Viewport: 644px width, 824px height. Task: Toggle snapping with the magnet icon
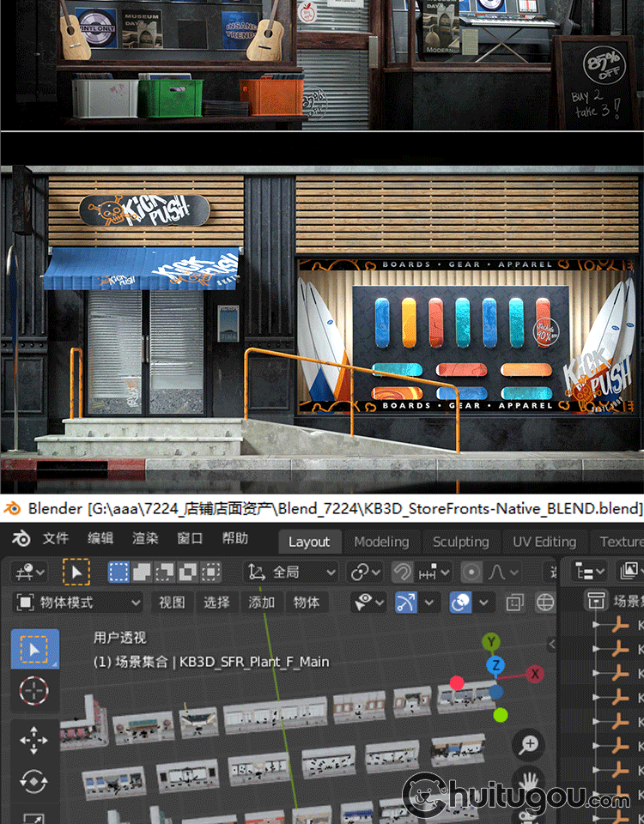click(402, 572)
